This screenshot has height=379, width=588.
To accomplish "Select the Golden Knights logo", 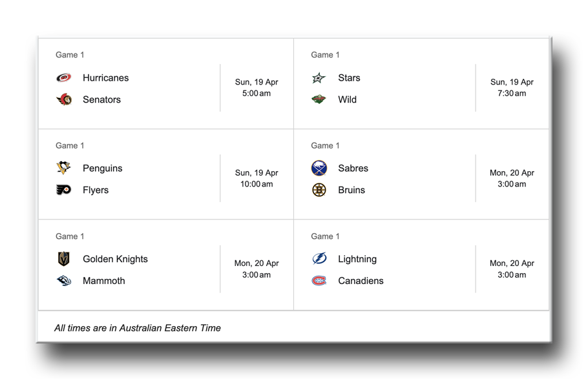I will 64,260.
